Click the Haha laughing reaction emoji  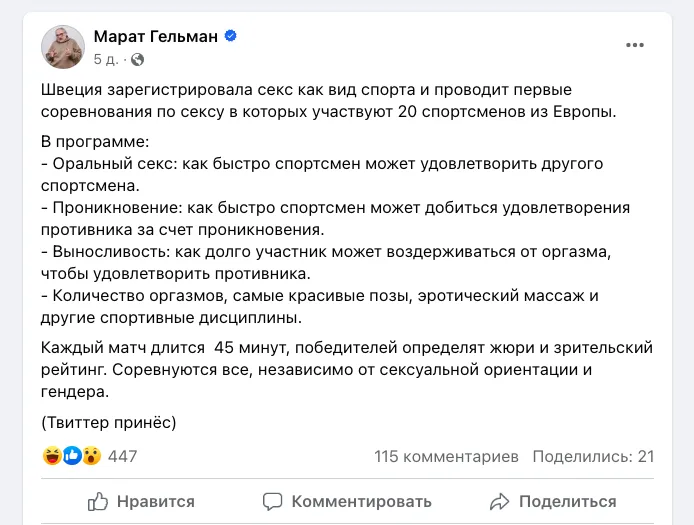pyautogui.click(x=53, y=456)
